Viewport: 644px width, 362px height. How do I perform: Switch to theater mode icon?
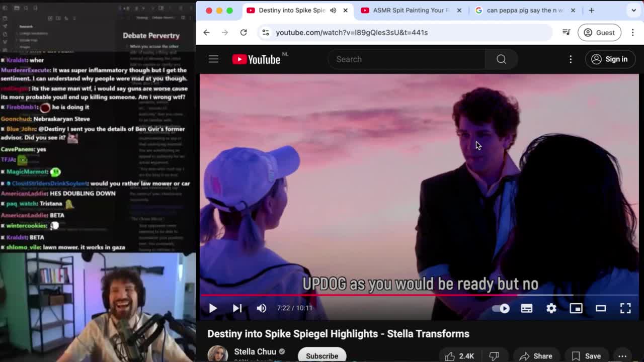[x=601, y=308]
